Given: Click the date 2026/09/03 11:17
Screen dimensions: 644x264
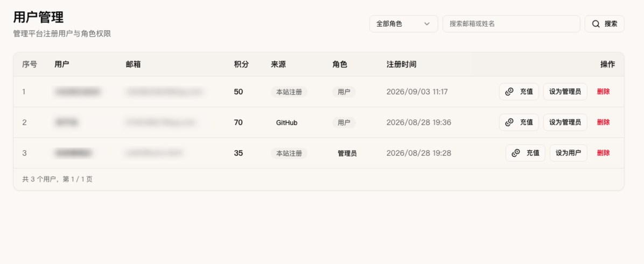Looking at the screenshot, I should click(417, 92).
